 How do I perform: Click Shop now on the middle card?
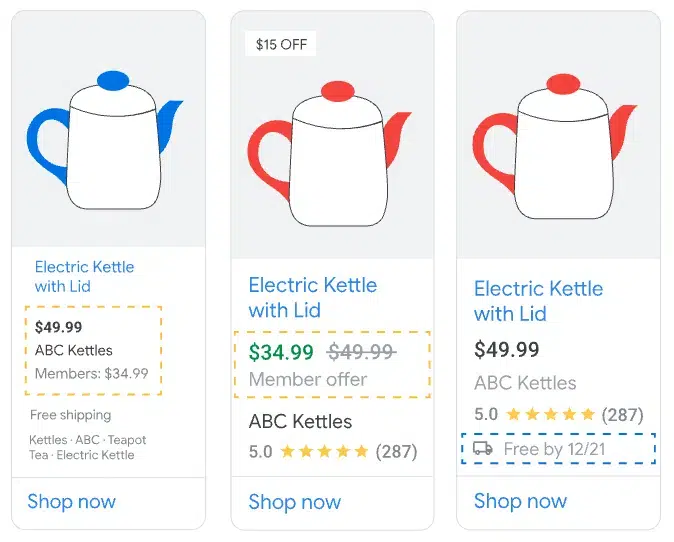coord(294,502)
